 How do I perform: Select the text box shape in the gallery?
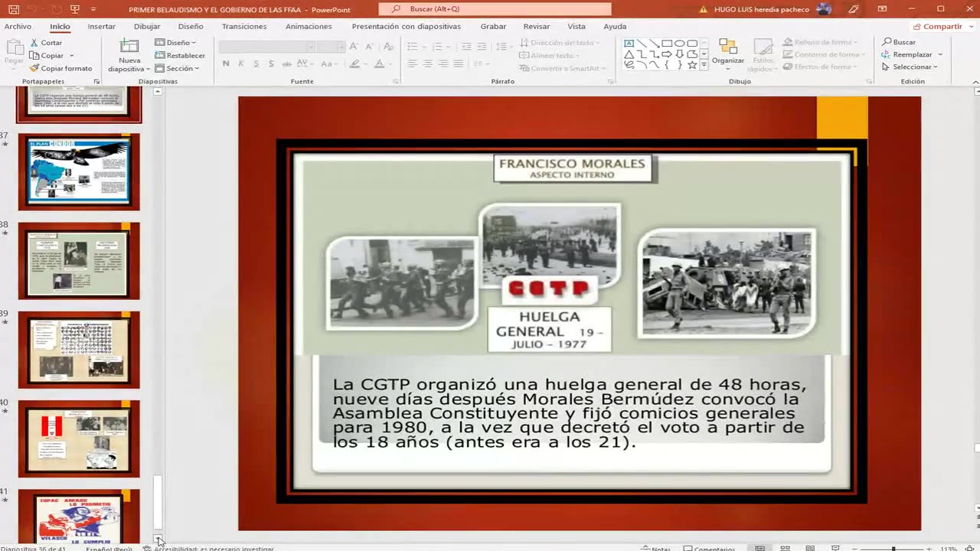point(629,44)
